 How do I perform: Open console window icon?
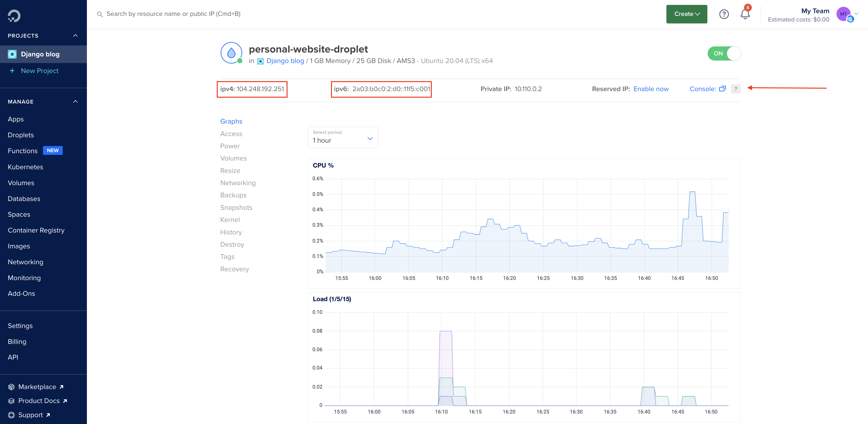(x=723, y=89)
